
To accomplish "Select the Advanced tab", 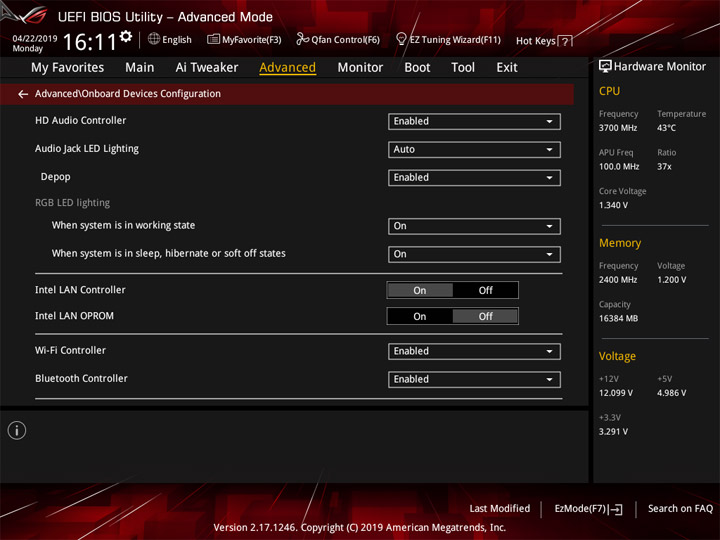I will (287, 68).
